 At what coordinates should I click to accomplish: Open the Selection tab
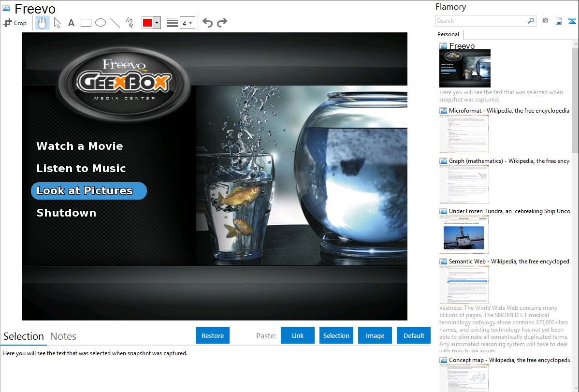(x=24, y=336)
